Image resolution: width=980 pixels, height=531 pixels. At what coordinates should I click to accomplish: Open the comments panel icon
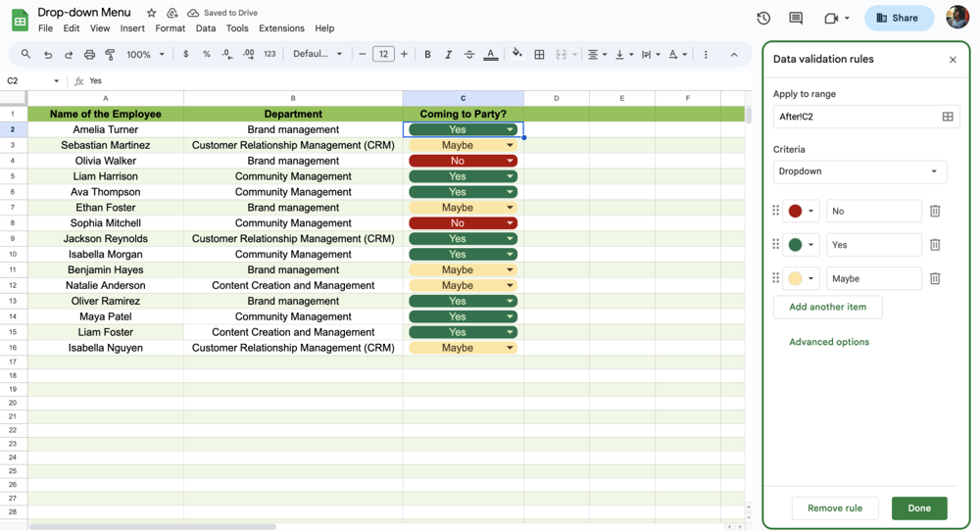[796, 18]
